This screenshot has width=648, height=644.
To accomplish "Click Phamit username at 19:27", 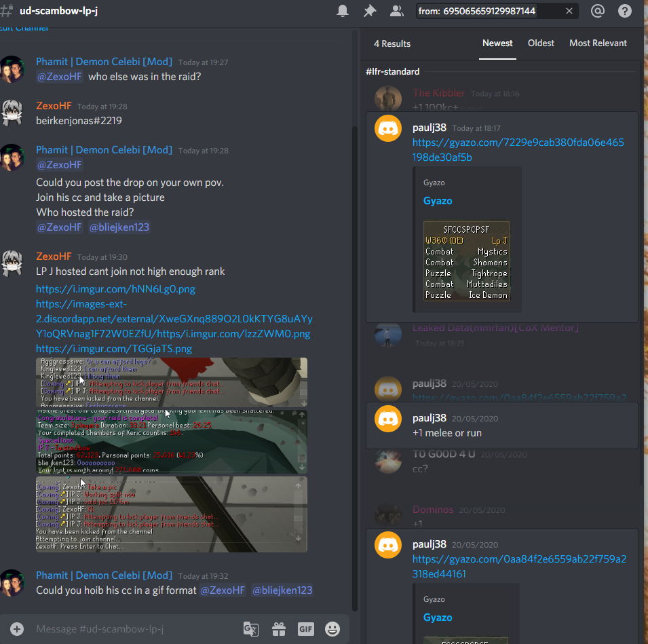I will click(104, 62).
